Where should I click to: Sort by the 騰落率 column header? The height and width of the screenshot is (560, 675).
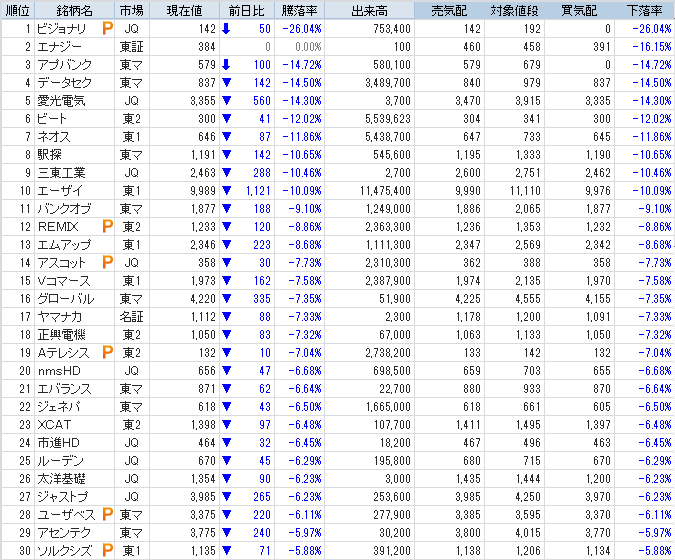pos(300,10)
